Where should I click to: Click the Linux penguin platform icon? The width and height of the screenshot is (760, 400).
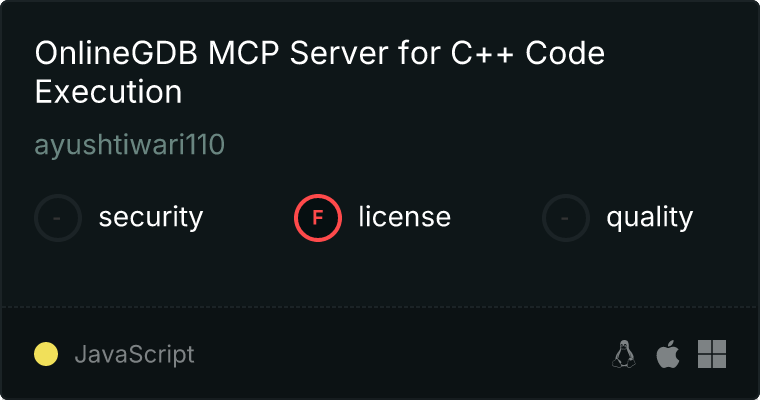(624, 354)
